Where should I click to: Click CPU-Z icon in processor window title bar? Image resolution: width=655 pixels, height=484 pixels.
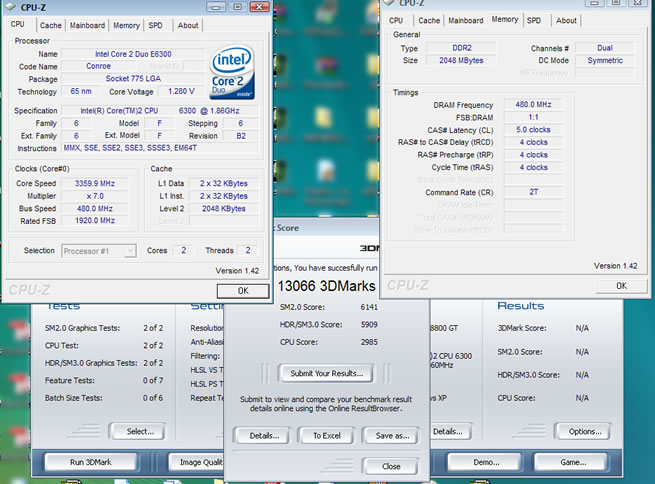click(x=10, y=7)
